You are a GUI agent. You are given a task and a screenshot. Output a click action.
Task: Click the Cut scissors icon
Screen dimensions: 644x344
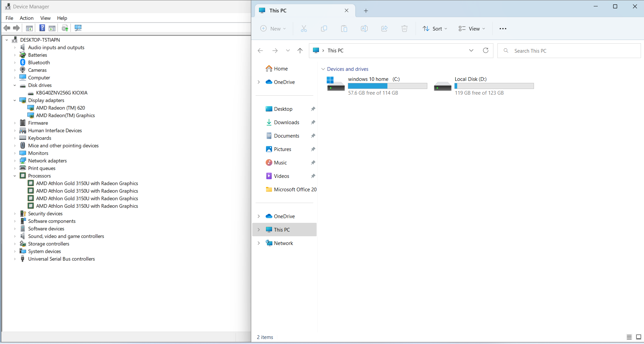point(304,29)
